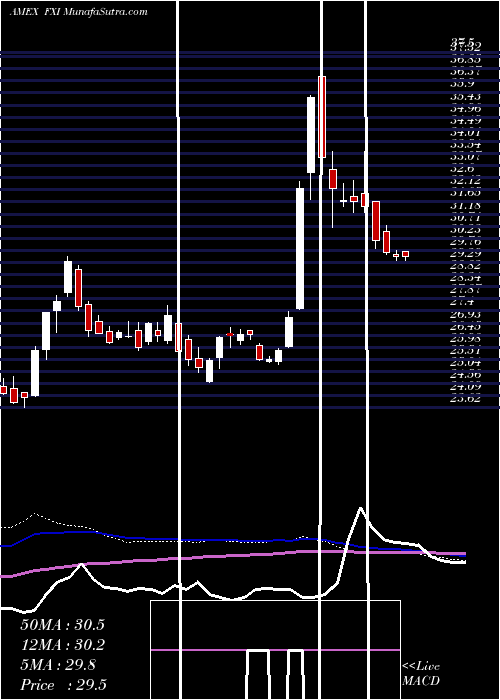The width and height of the screenshot is (500, 700).
Task: Select the 35.43 price axis label
Action: pos(465,97)
